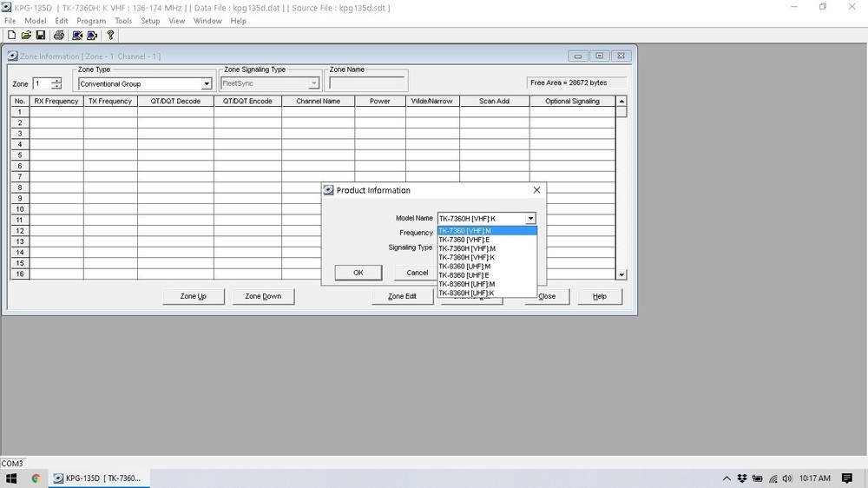Image resolution: width=868 pixels, height=488 pixels.
Task: Click the Save floppy disk icon
Action: tap(40, 36)
